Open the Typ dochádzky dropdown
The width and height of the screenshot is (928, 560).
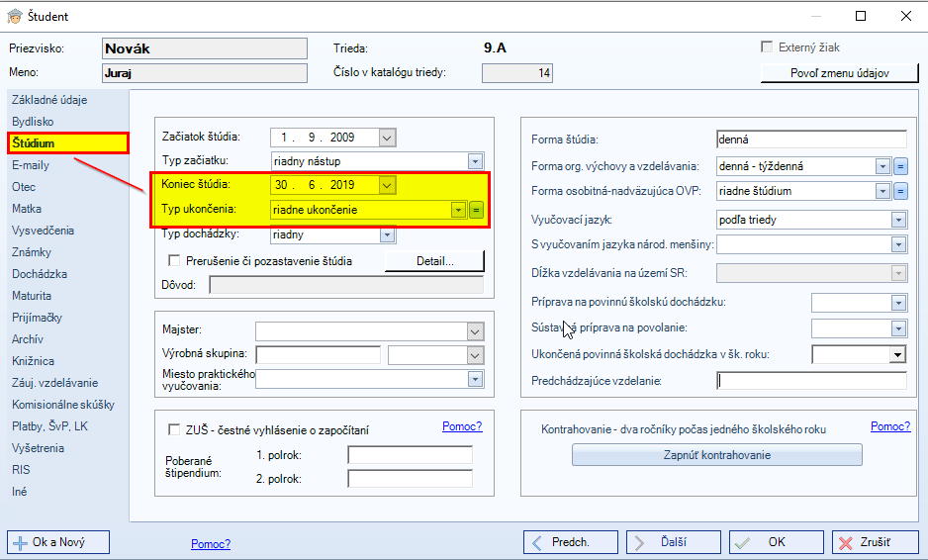tap(387, 235)
